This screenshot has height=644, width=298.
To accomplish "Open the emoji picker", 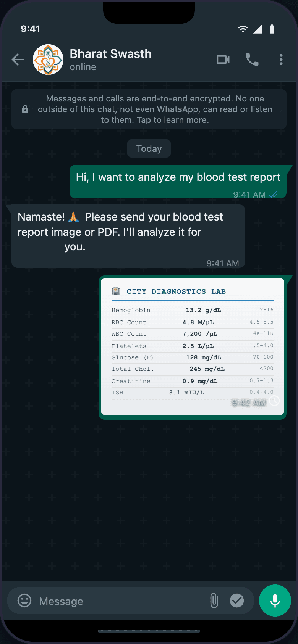I will pyautogui.click(x=24, y=601).
